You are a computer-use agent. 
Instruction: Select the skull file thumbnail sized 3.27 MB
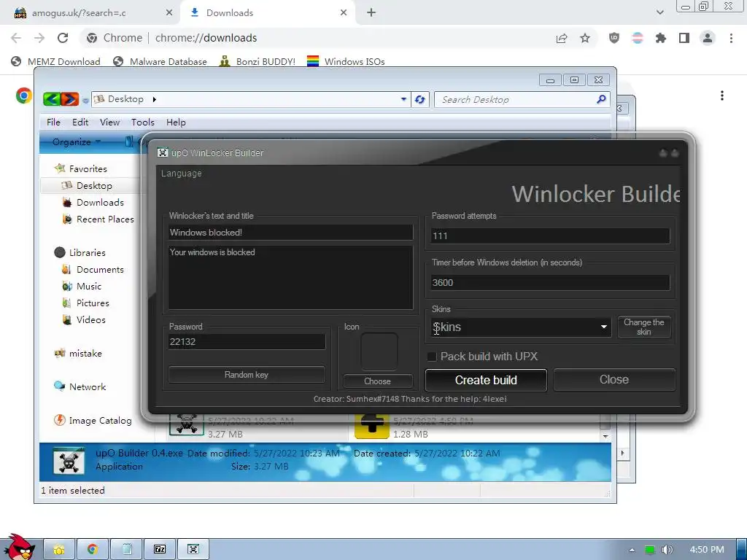tap(186, 424)
